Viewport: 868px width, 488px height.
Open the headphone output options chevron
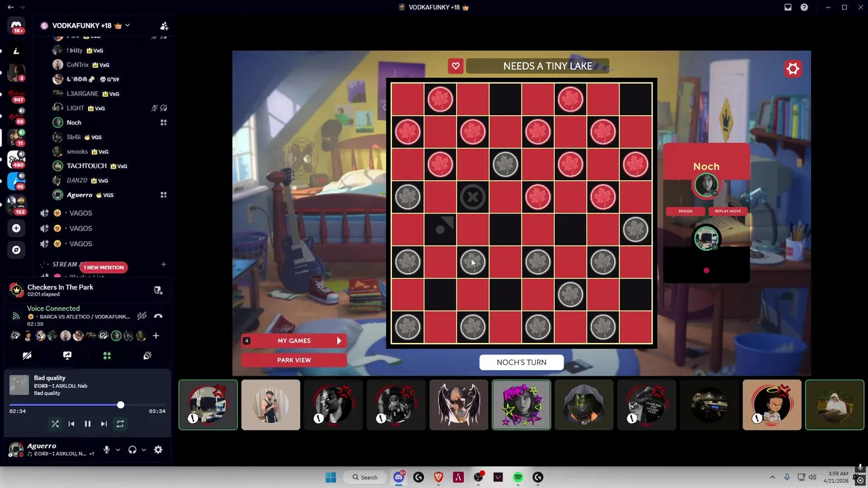144,449
